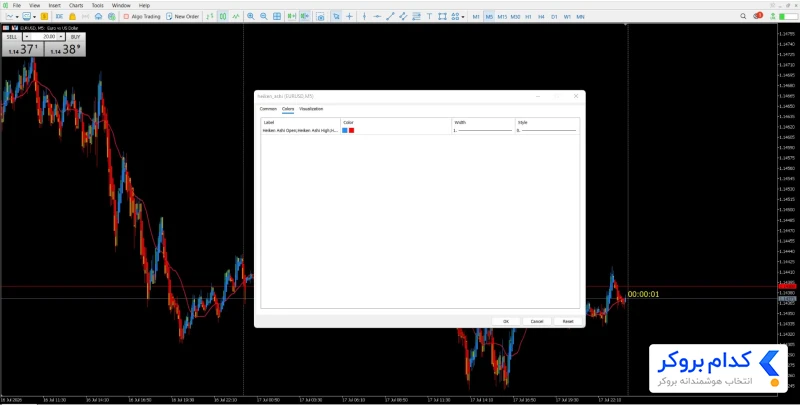Click the camera screenshot icon
Image resolution: width=800 pixels, height=405 pixels.
pyautogui.click(x=320, y=16)
